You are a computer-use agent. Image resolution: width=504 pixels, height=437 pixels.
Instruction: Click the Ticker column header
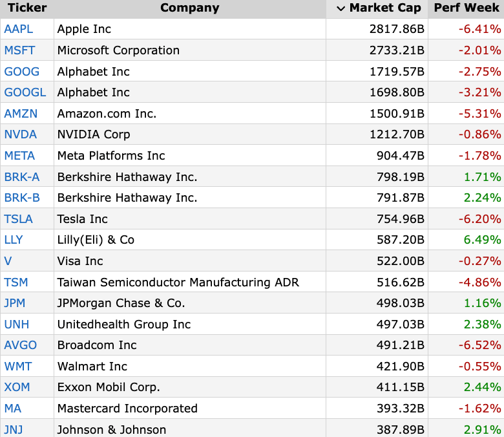pos(26,8)
